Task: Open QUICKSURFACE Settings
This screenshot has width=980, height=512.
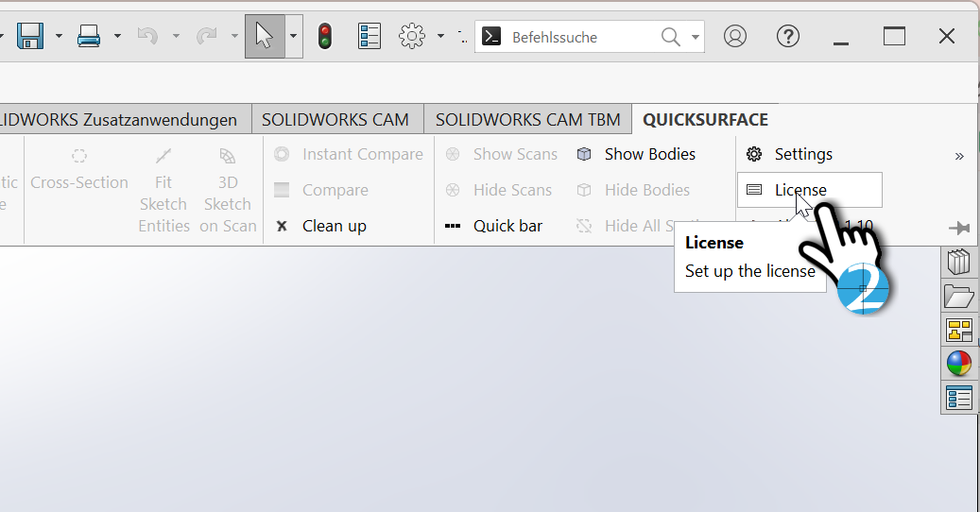Action: point(789,154)
